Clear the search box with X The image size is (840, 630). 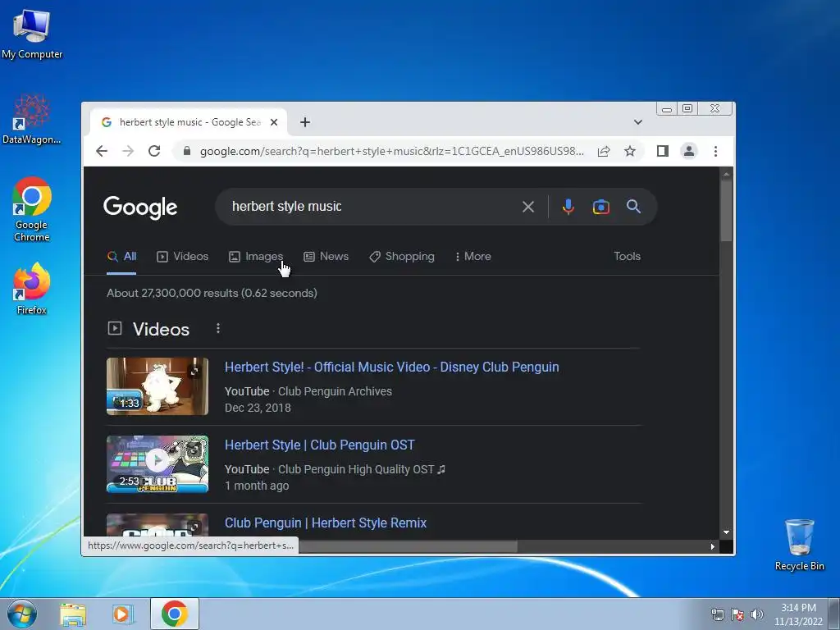tap(528, 206)
